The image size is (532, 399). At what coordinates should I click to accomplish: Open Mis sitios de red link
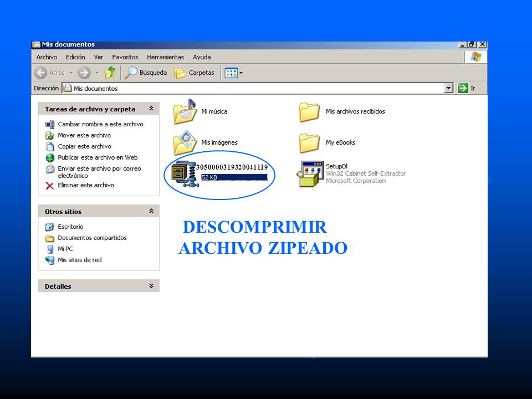(x=80, y=260)
